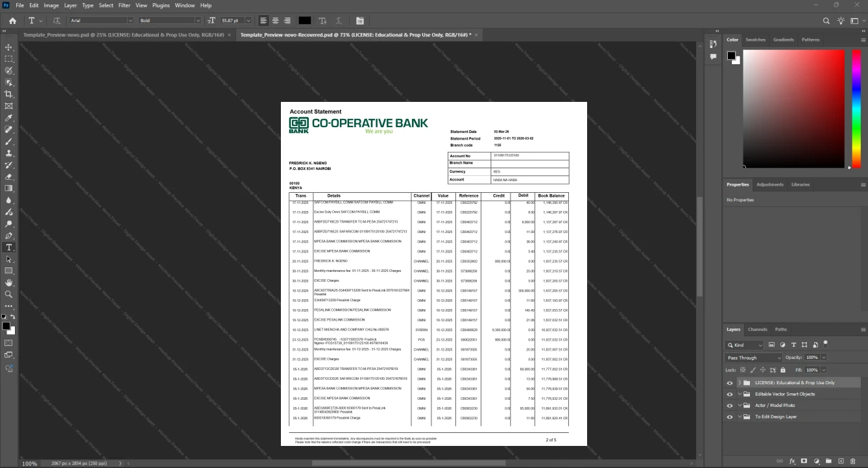Hide the Editable Vector Smart Objects group

pyautogui.click(x=730, y=394)
